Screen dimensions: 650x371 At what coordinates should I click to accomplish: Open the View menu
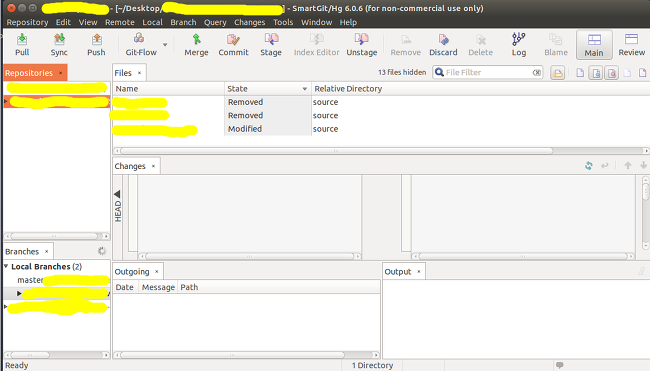pos(88,22)
